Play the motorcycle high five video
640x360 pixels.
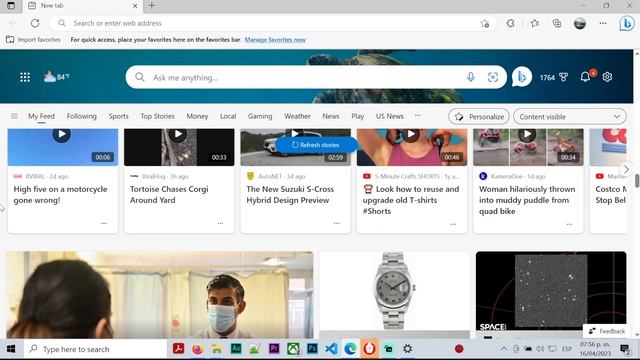pyautogui.click(x=61, y=134)
